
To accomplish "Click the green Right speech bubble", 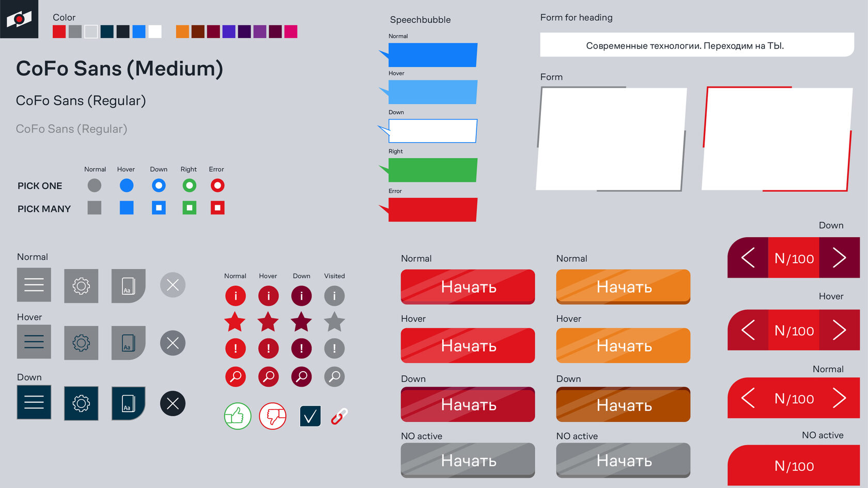I will point(432,170).
